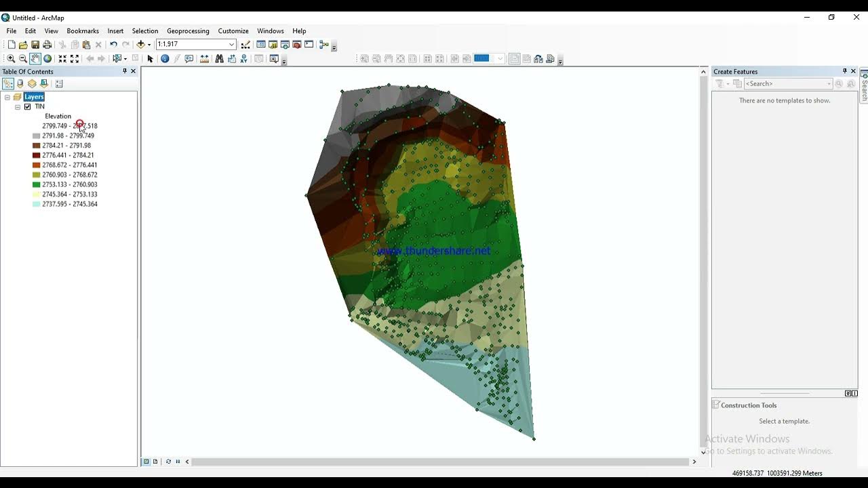Image resolution: width=868 pixels, height=488 pixels.
Task: Select the Zoom Out tool
Action: (x=23, y=59)
